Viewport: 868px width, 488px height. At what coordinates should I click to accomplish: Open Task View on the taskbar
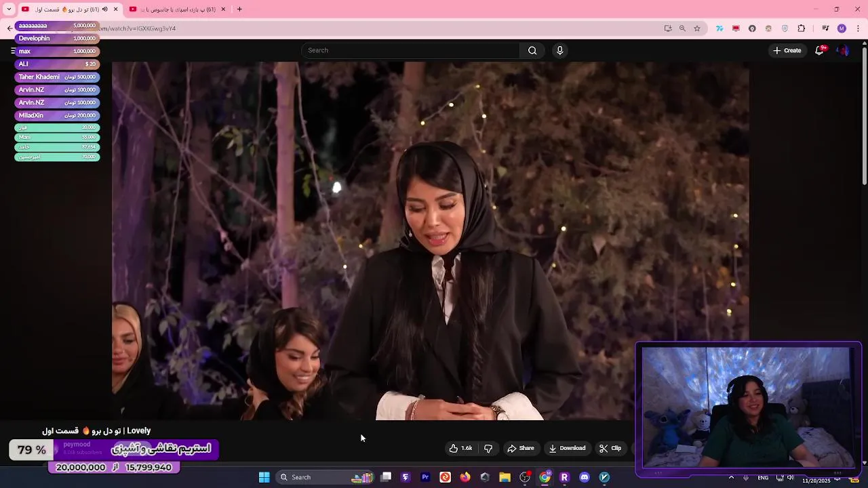click(x=386, y=477)
